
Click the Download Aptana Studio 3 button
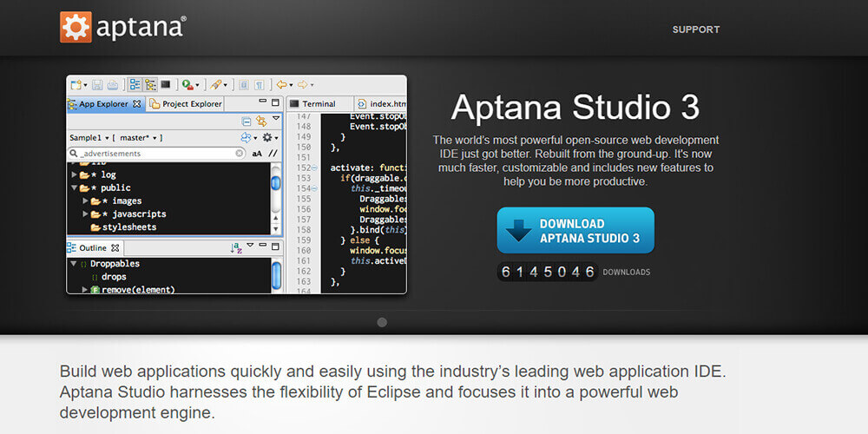tap(575, 230)
